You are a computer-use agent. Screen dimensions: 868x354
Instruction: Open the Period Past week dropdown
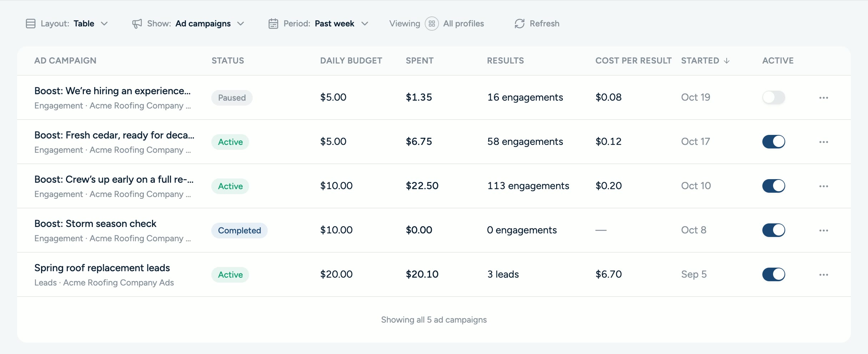[x=318, y=24]
